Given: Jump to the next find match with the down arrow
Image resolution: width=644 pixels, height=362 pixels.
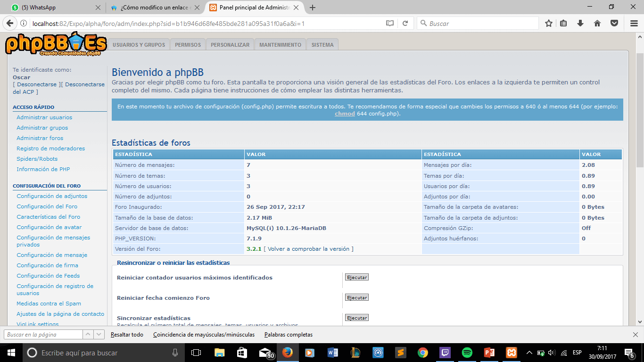Looking at the screenshot, I should (x=99, y=335).
